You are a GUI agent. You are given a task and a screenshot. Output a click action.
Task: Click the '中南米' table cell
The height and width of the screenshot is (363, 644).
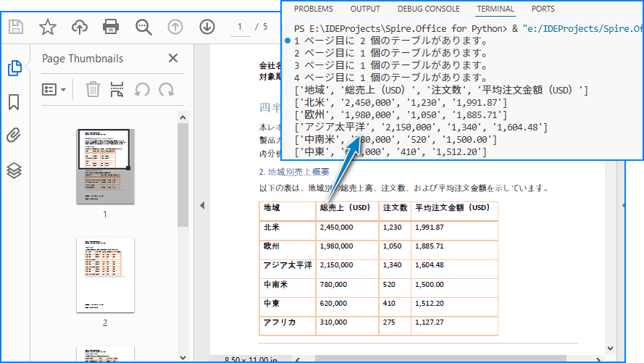[287, 288]
